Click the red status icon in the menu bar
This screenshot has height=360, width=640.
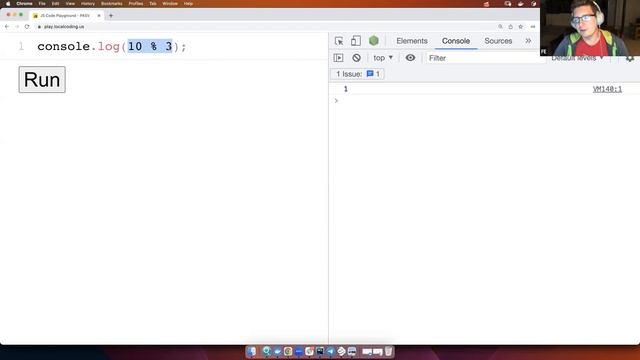pyautogui.click(x=486, y=4)
